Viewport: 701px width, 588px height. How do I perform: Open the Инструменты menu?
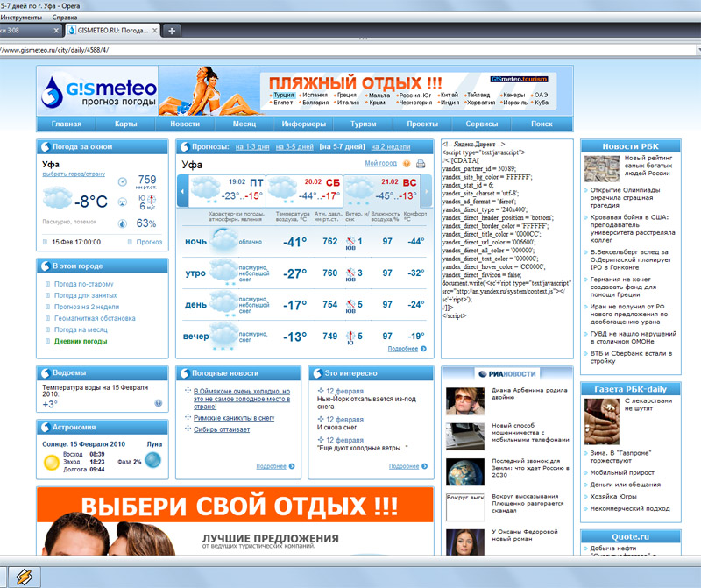point(21,18)
